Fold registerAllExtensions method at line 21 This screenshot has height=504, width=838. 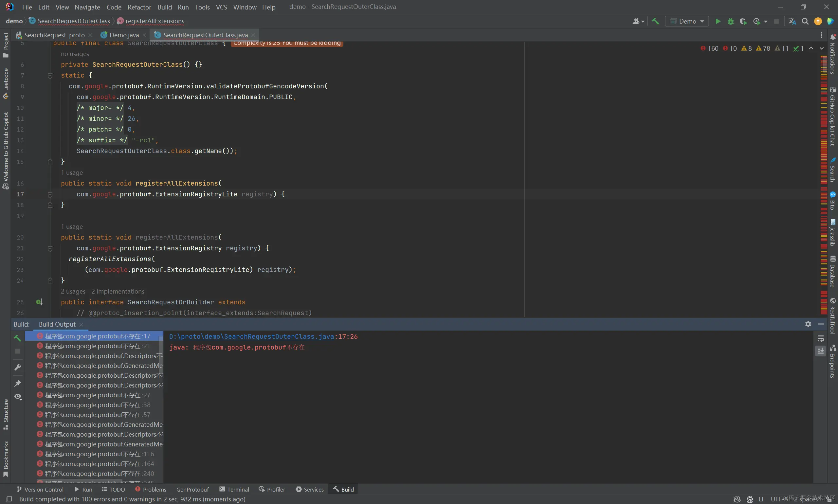coord(50,248)
